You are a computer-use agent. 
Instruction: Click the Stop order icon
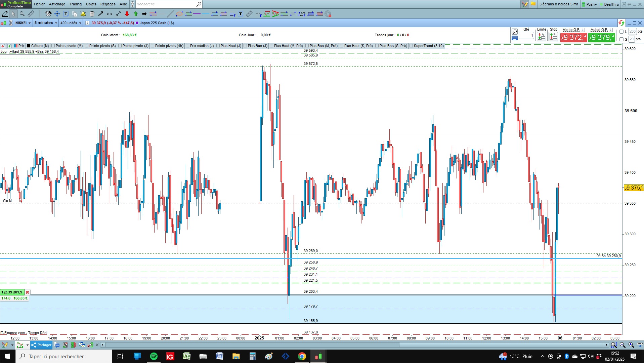(553, 37)
